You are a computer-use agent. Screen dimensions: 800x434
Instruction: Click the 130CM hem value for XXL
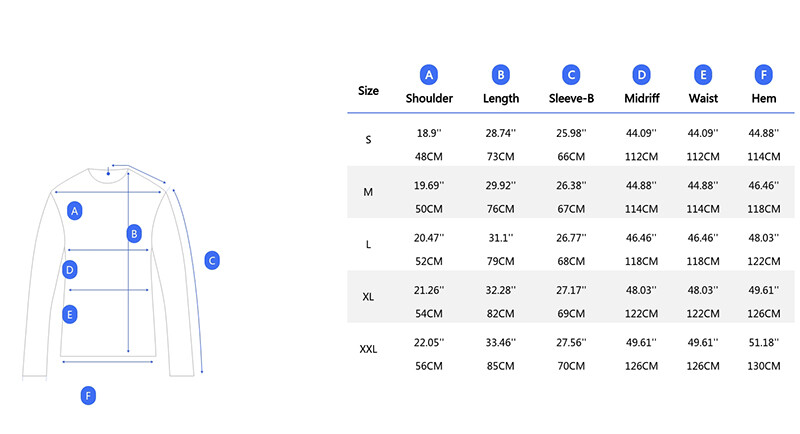point(763,366)
